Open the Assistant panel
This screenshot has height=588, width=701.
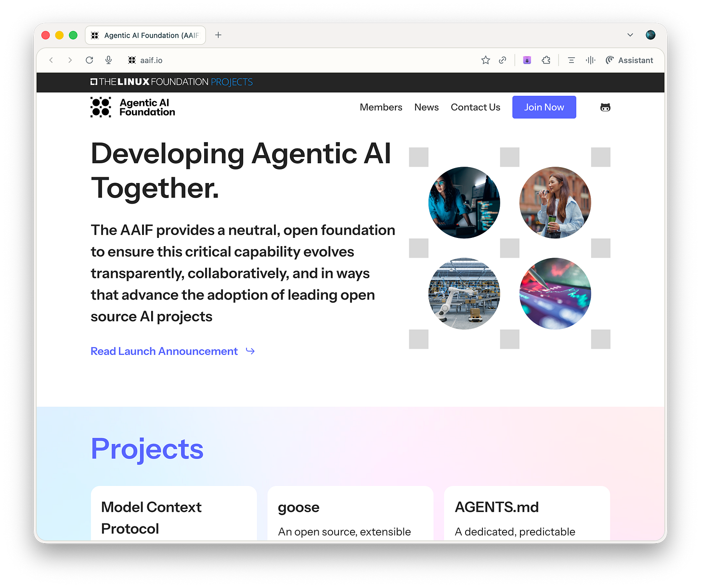tap(629, 60)
